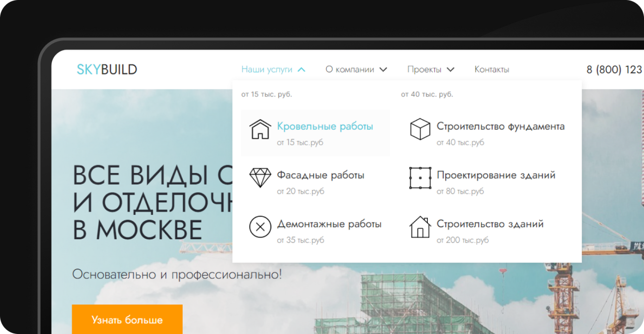Open the О компании menu

[350, 70]
